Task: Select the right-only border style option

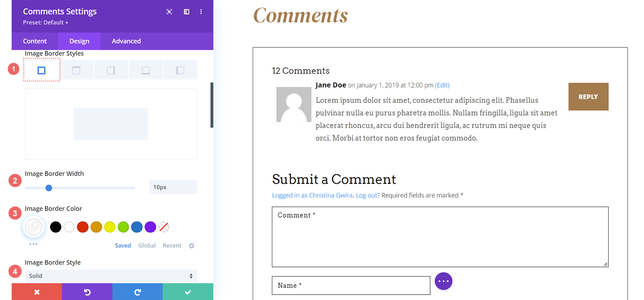Action: [111, 69]
